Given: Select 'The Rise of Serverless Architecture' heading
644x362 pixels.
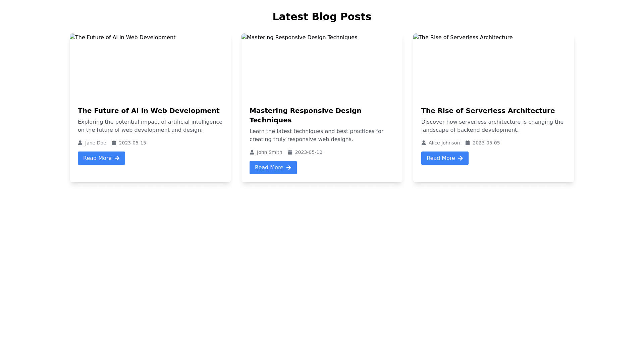Looking at the screenshot, I should click(488, 111).
